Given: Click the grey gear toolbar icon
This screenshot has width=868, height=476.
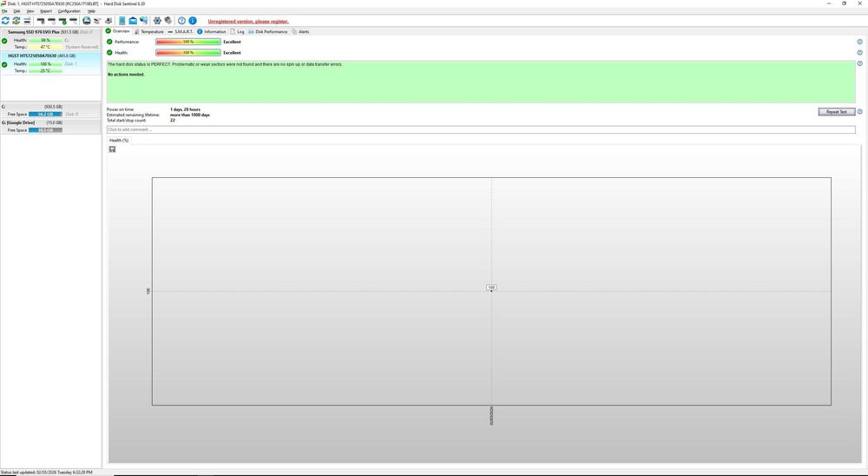Looking at the screenshot, I should [168, 21].
